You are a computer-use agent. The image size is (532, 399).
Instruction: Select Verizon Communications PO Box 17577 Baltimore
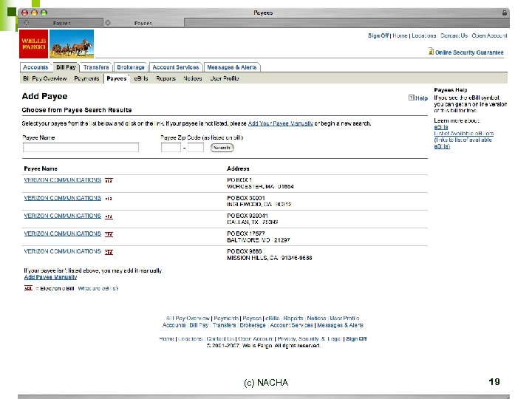[62, 233]
